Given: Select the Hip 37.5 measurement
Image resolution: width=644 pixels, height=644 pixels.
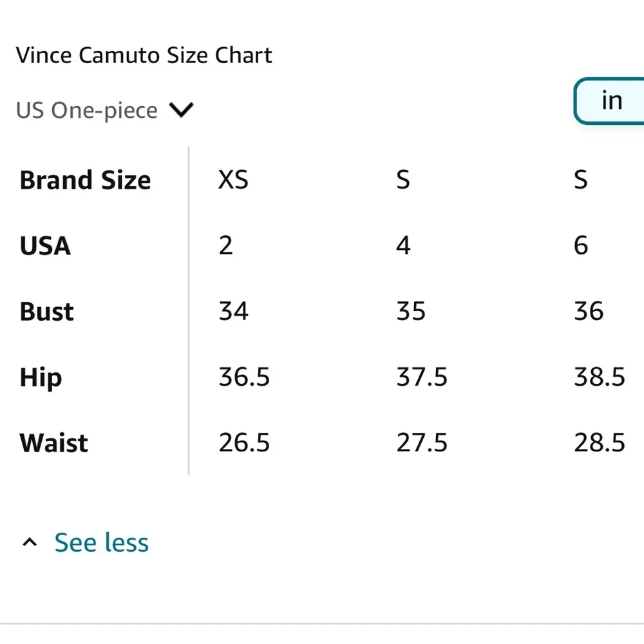Looking at the screenshot, I should [422, 377].
